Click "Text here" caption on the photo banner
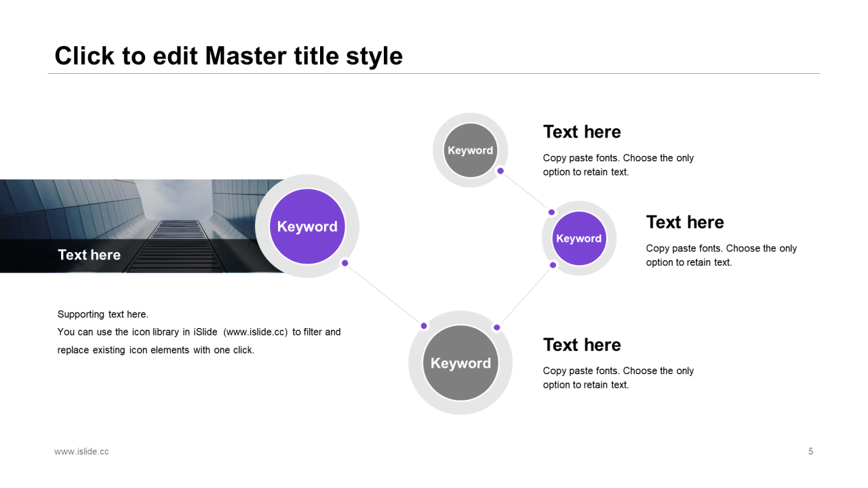Viewport: 868px width, 488px height. 89,255
